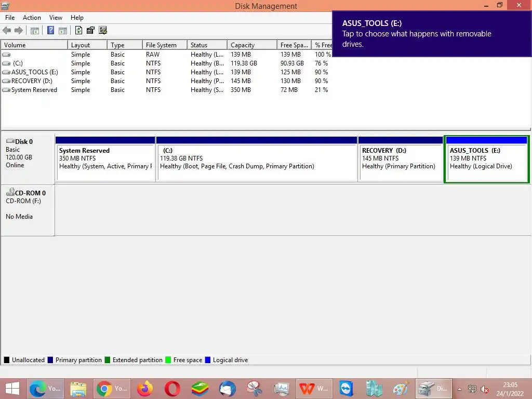Click the network icon in the system tray
Screen dimensions: 532x399
472,389
